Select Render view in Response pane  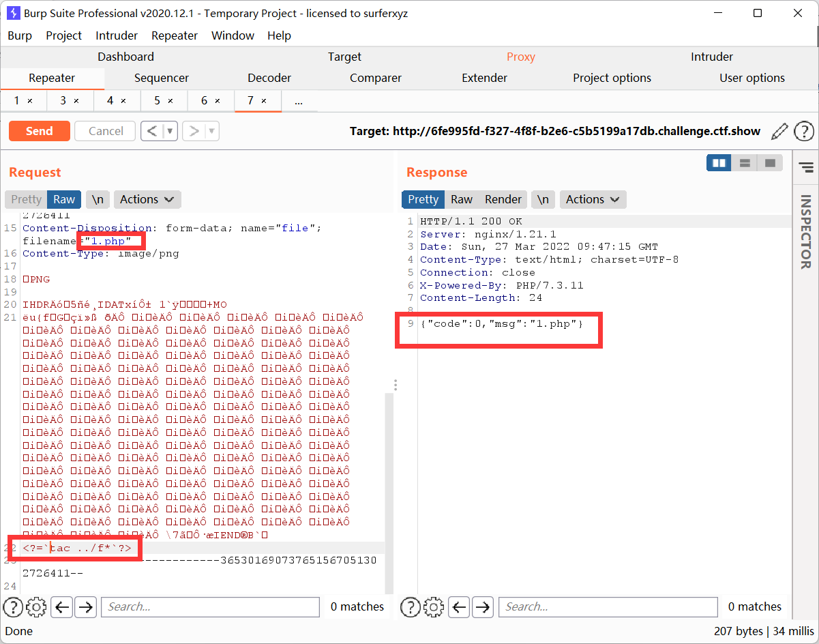503,199
